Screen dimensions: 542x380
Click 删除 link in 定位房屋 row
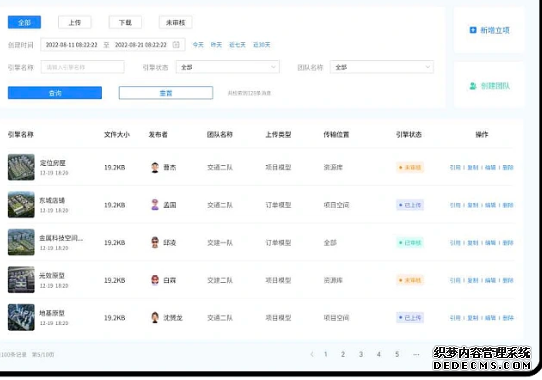pos(508,167)
